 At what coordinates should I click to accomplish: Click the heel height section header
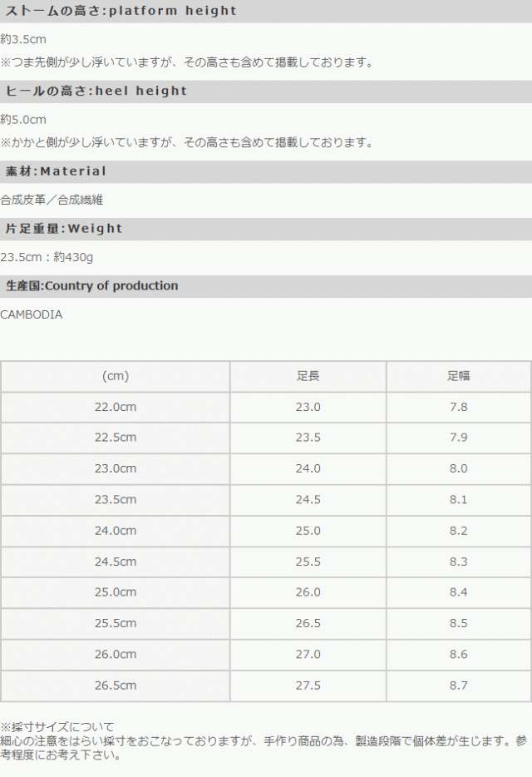(x=96, y=91)
